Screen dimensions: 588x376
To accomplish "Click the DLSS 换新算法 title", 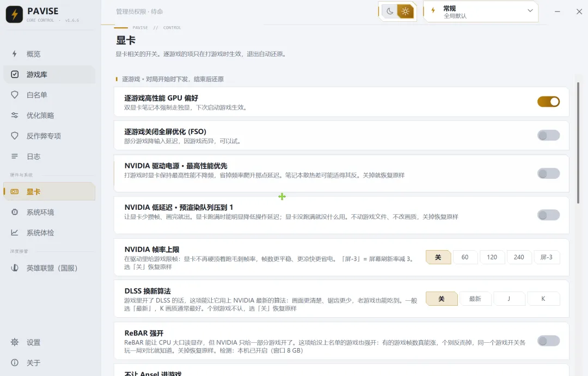I will (148, 291).
